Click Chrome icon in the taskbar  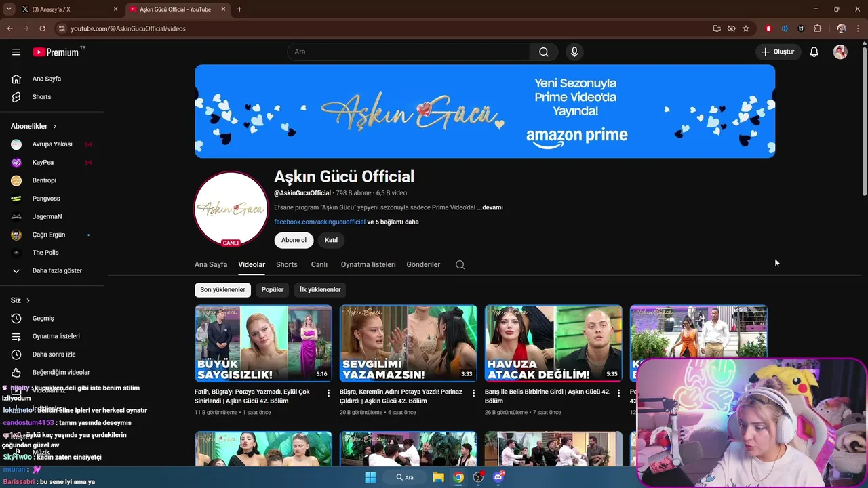(458, 477)
